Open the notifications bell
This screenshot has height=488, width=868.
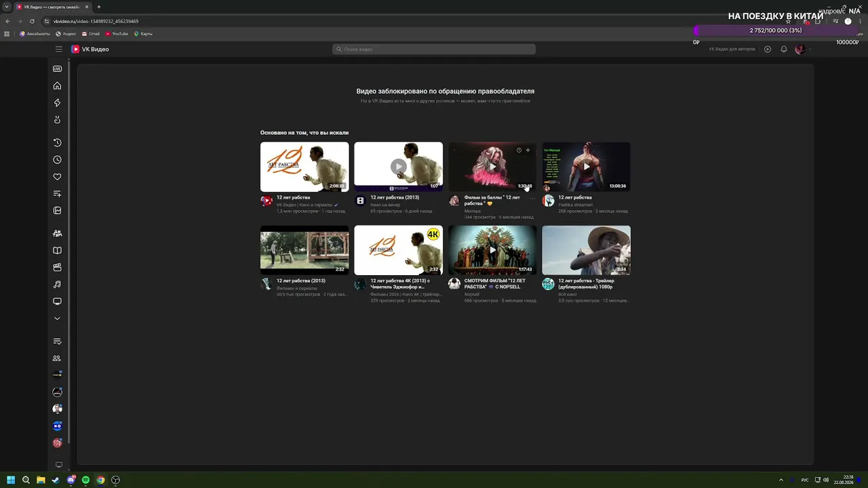[784, 49]
